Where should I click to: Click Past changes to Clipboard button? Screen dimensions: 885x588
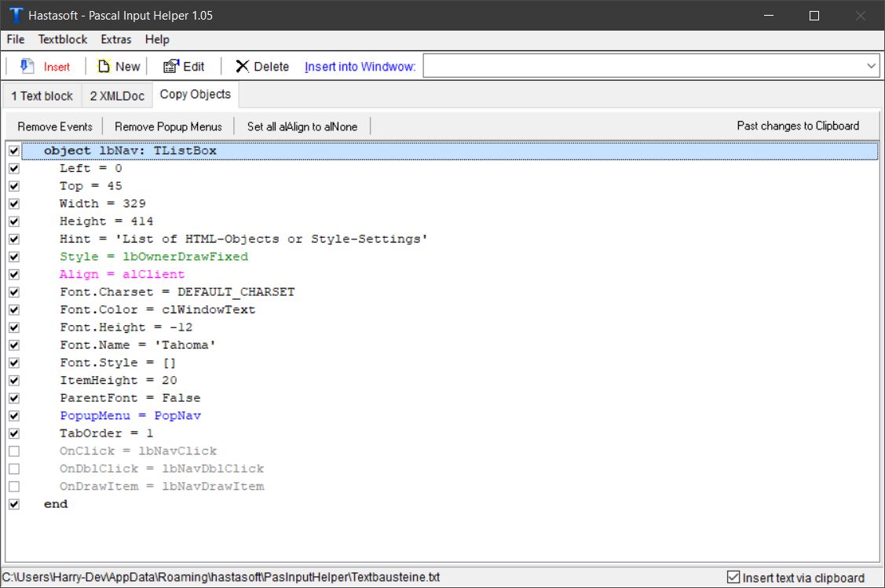tap(798, 126)
